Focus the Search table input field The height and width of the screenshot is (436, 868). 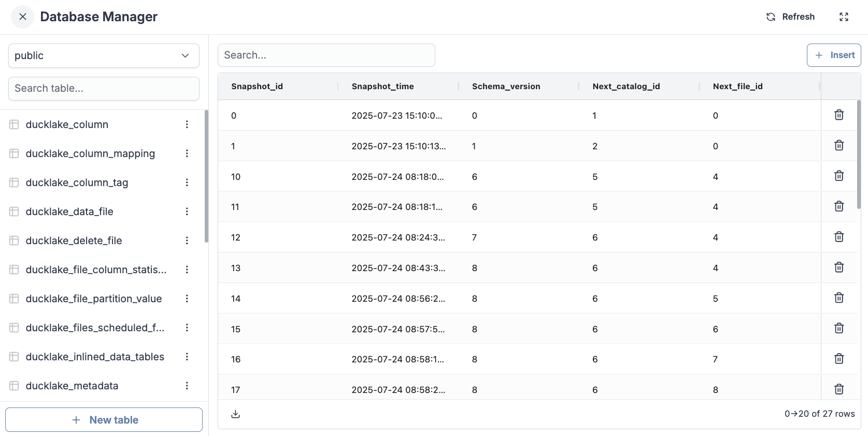coord(104,89)
